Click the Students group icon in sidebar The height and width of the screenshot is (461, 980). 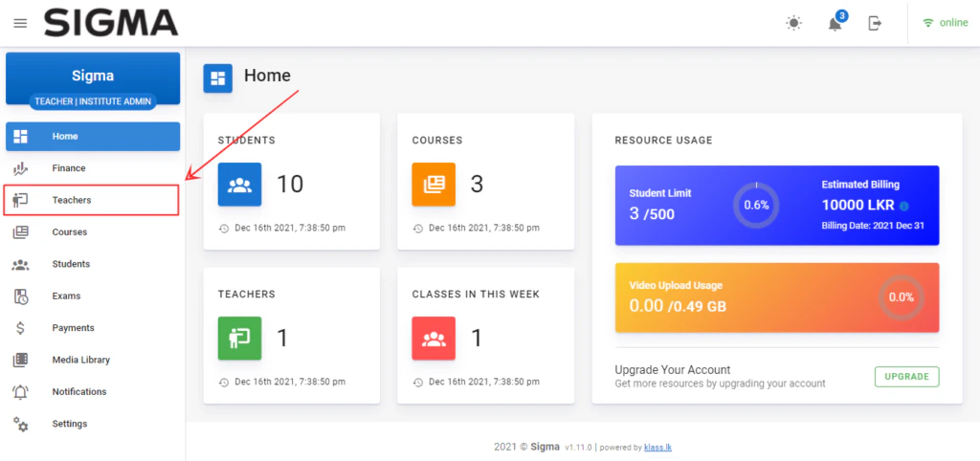21,264
